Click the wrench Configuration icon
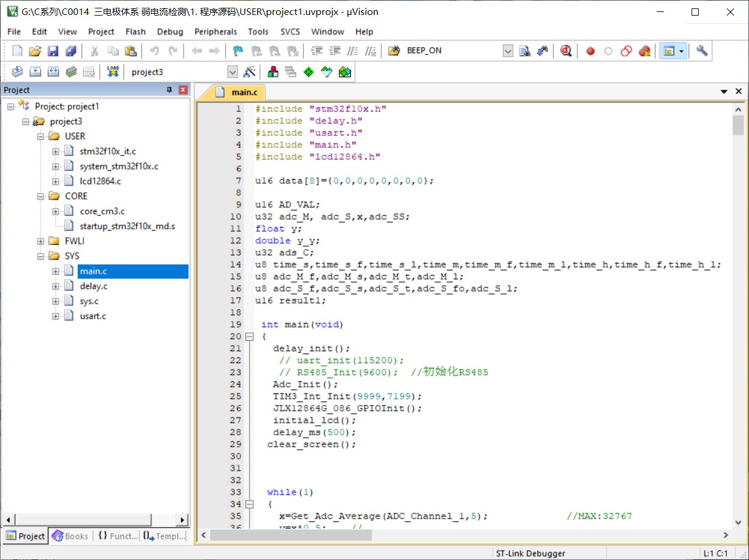 point(702,51)
